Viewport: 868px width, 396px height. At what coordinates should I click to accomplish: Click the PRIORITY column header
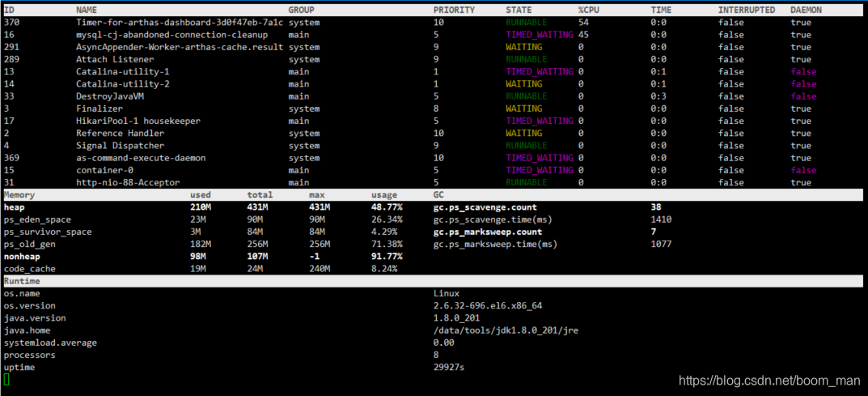tap(454, 10)
